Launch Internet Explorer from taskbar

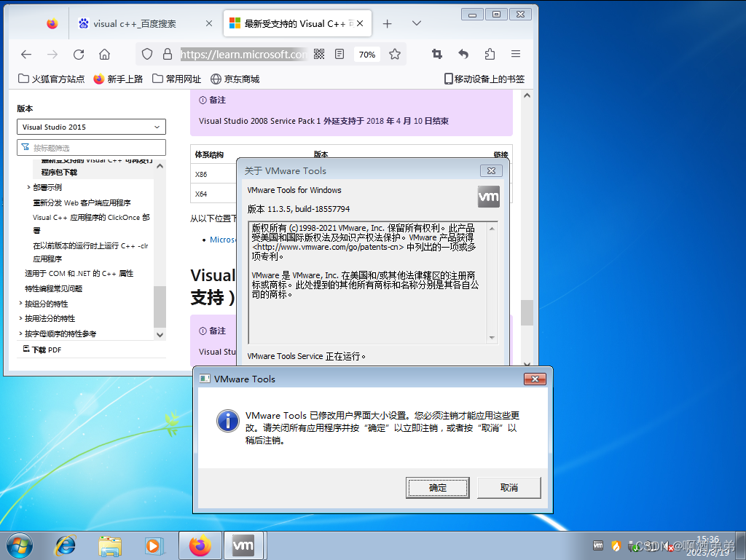(x=65, y=545)
